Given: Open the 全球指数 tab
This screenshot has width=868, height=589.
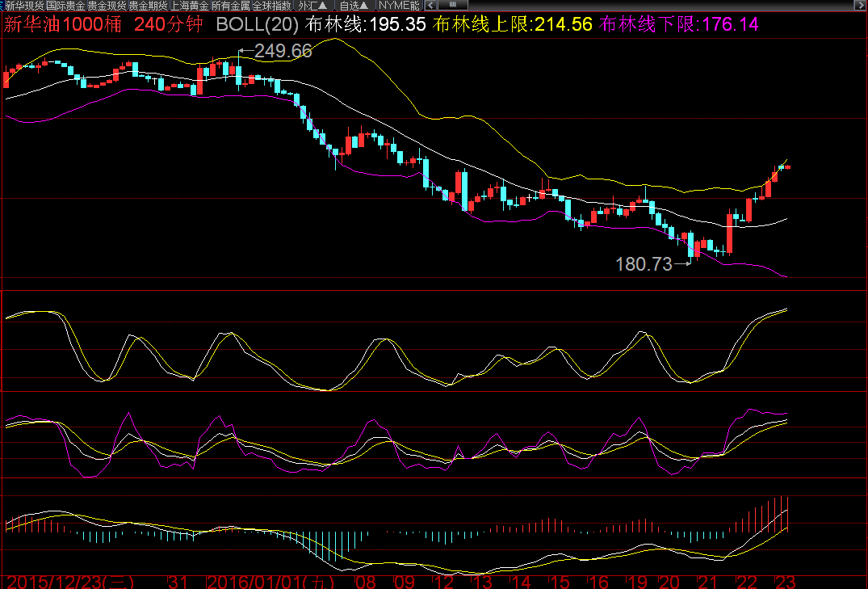Looking at the screenshot, I should 271,5.
